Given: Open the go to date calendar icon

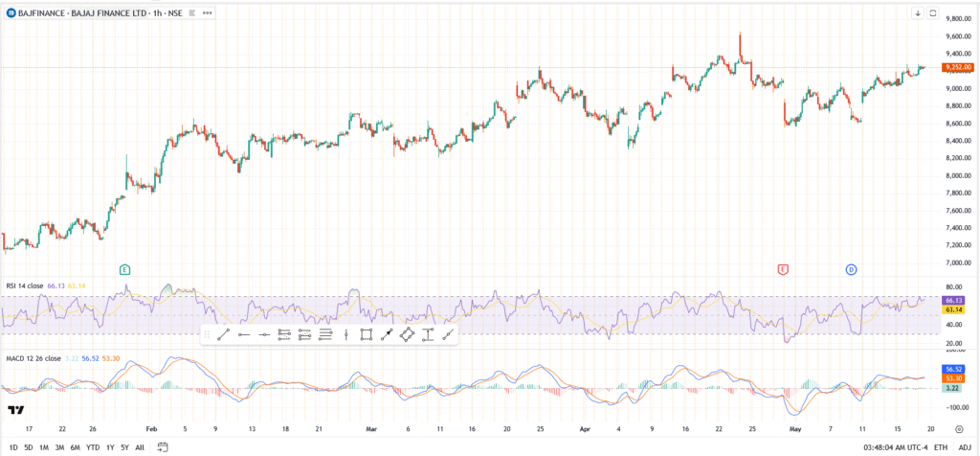Looking at the screenshot, I should click(x=163, y=446).
